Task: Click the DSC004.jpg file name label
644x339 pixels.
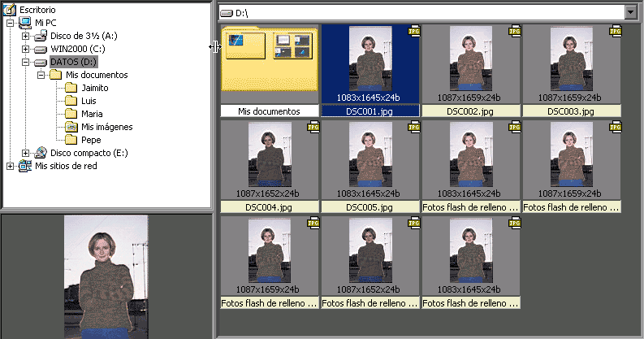Action: pos(270,207)
